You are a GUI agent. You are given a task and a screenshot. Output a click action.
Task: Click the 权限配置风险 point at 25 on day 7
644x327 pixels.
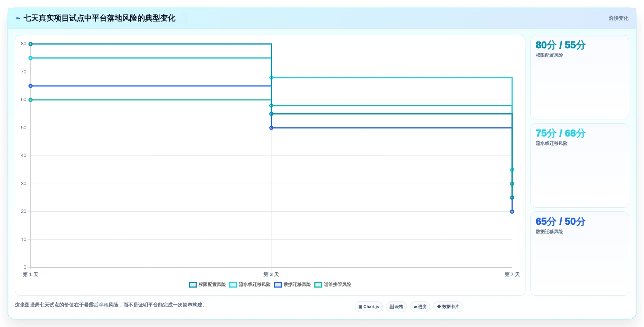[512, 198]
